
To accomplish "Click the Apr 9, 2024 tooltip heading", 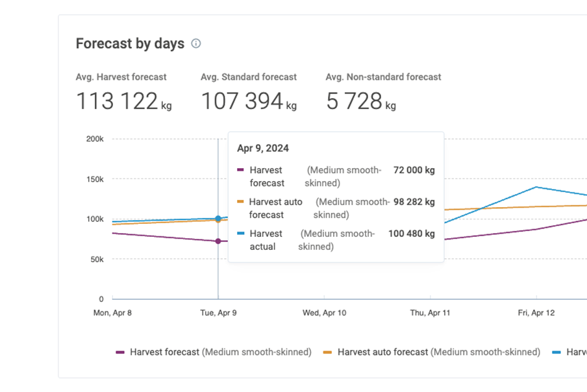I will click(x=263, y=148).
